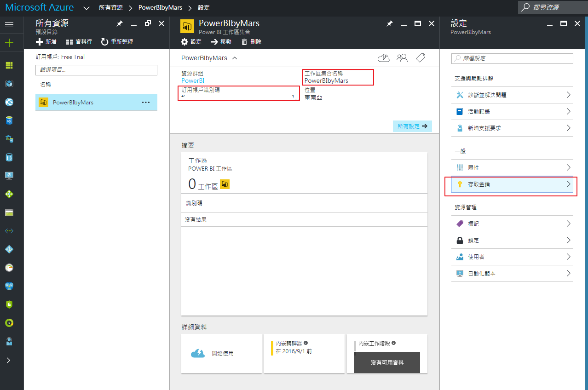Open the PowerBI resource group link
Viewport: 588px width, 390px height.
click(193, 80)
